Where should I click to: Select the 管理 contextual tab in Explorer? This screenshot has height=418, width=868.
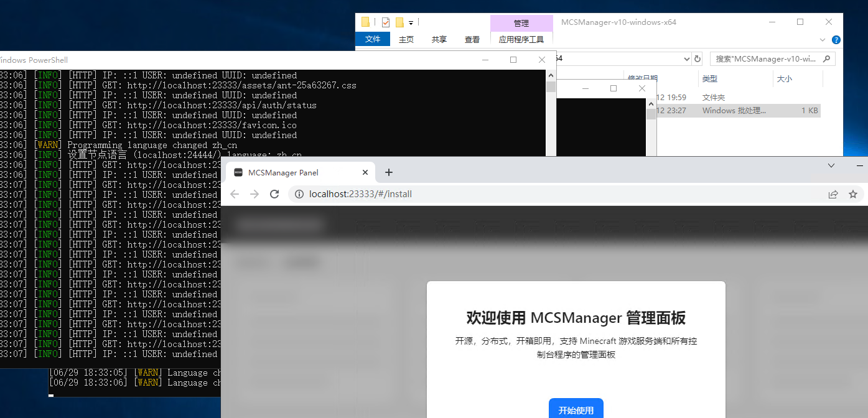point(521,23)
